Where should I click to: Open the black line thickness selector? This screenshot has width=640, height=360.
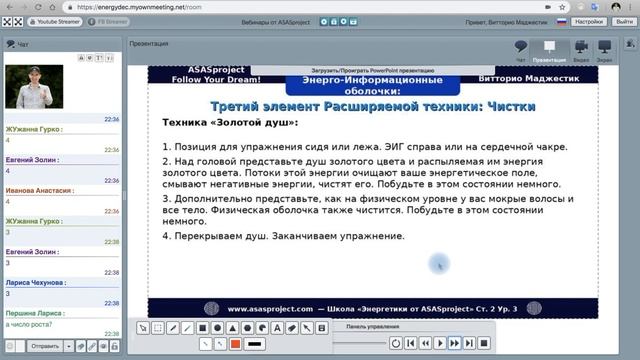point(255,344)
